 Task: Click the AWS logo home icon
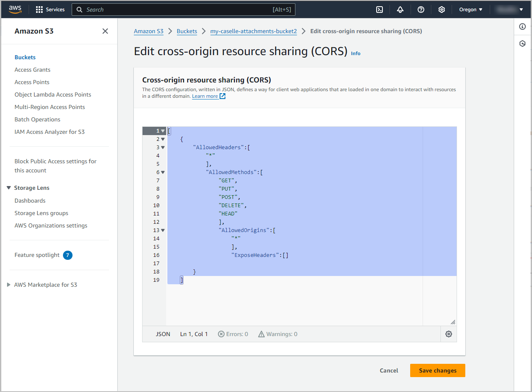point(15,10)
